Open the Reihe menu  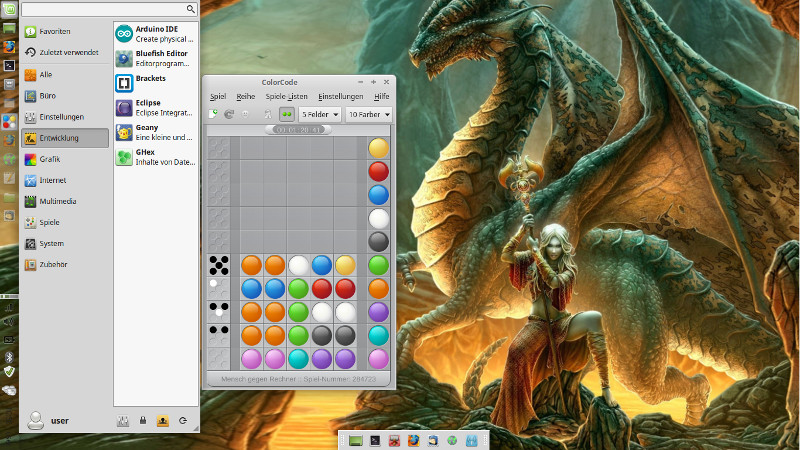tap(245, 96)
